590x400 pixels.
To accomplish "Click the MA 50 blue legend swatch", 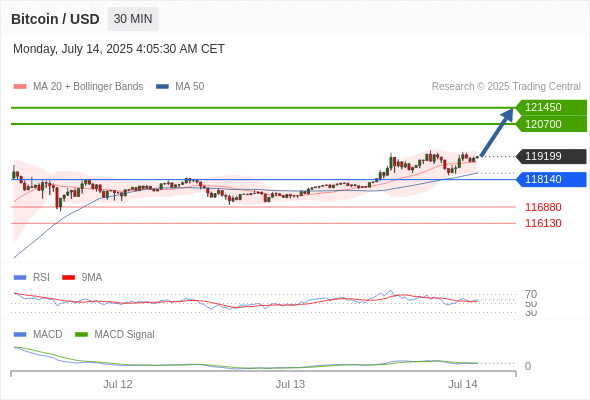I will point(162,87).
